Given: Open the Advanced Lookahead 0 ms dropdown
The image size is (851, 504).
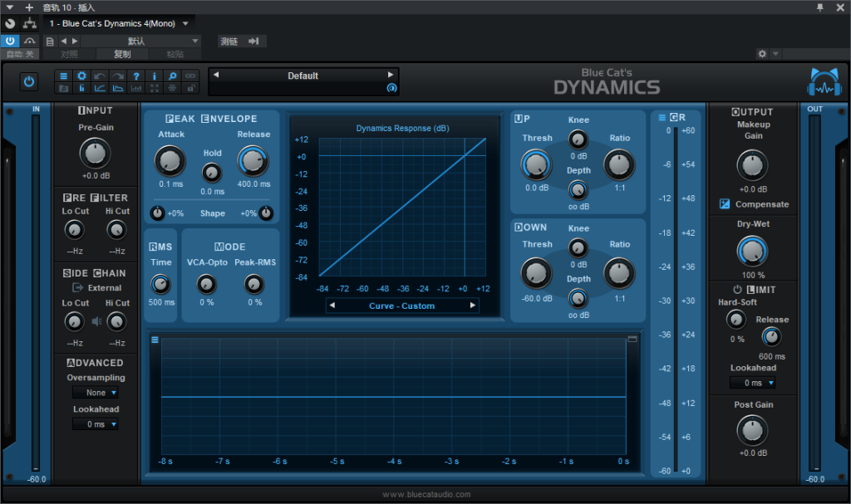Looking at the screenshot, I should [x=96, y=424].
